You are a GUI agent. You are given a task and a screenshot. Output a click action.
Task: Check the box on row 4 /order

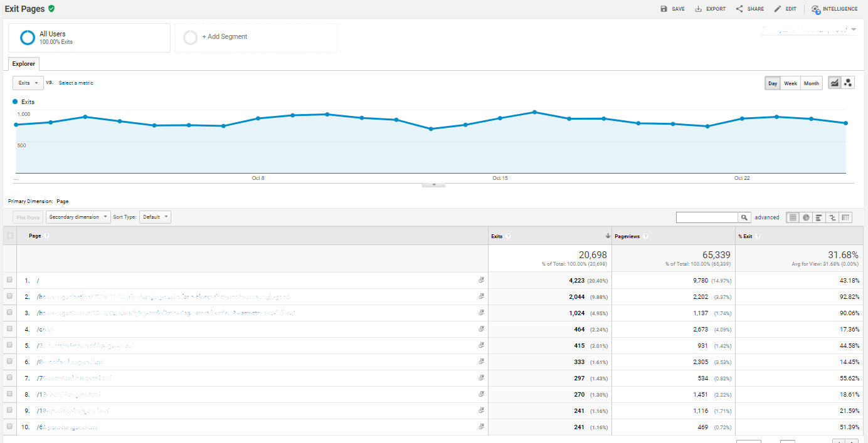[x=10, y=328]
